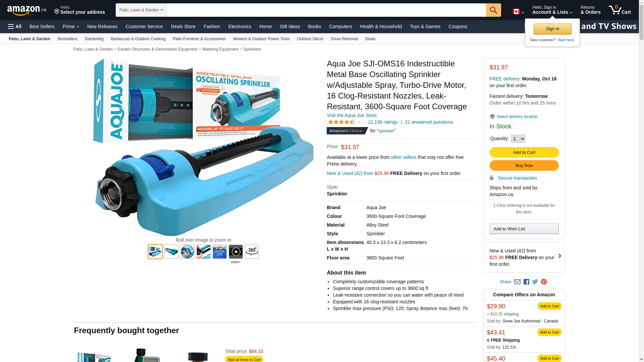Open the 21 answered questions link

[x=429, y=122]
